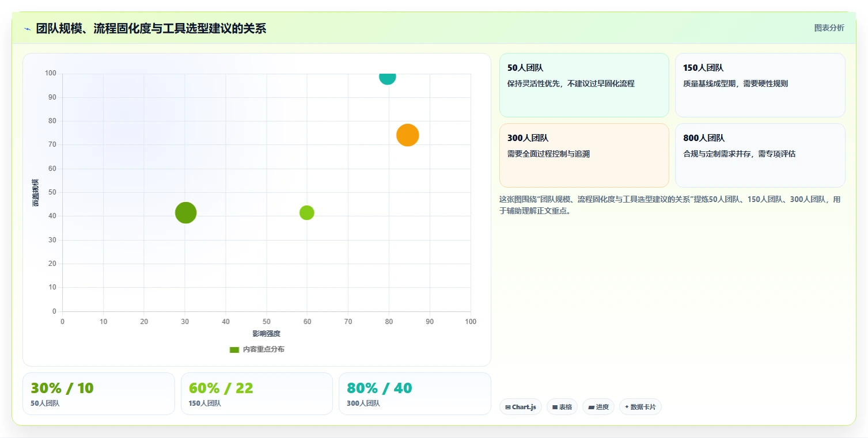Click the light green bubble at 60

[x=307, y=213]
